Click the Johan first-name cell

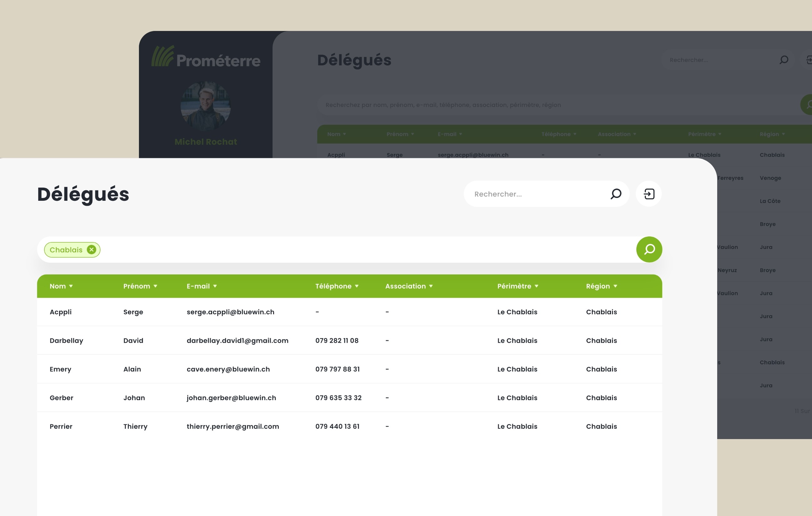click(134, 398)
